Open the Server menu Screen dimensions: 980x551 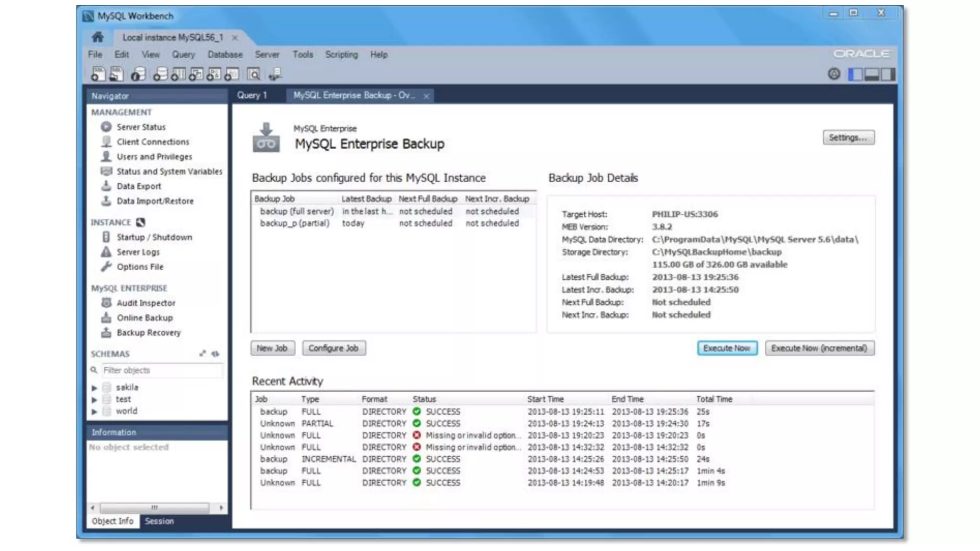click(x=267, y=55)
